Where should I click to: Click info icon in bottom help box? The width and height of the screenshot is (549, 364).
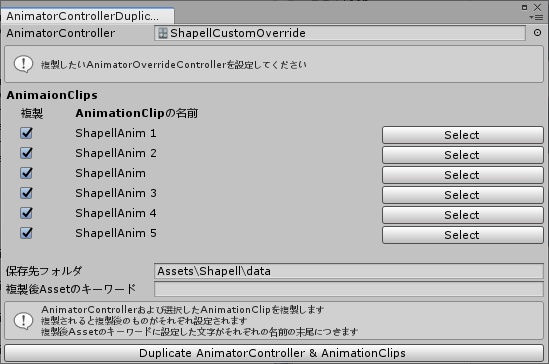[23, 321]
